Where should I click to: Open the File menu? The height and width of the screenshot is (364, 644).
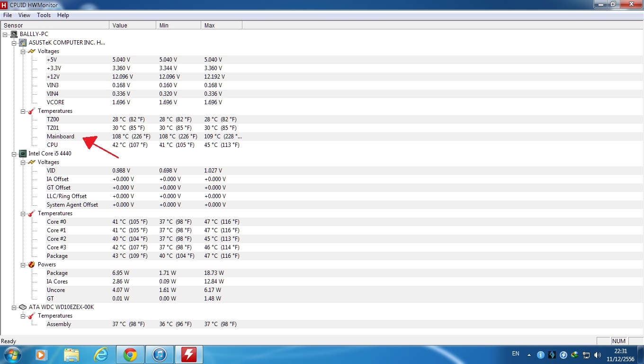(x=8, y=15)
